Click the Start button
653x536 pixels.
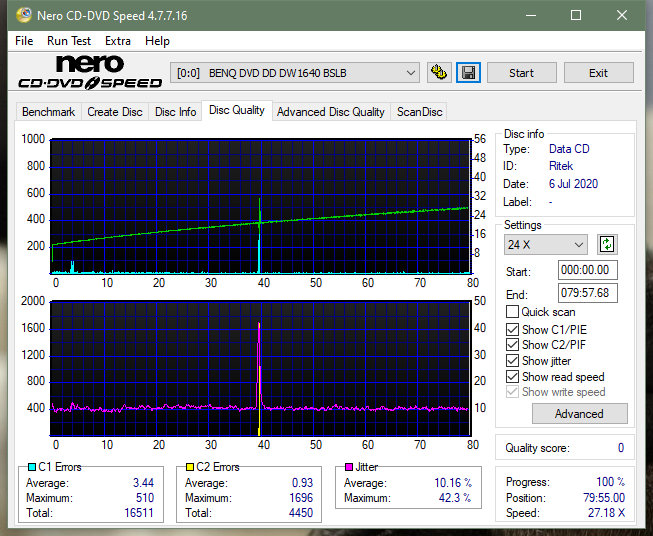click(x=521, y=73)
